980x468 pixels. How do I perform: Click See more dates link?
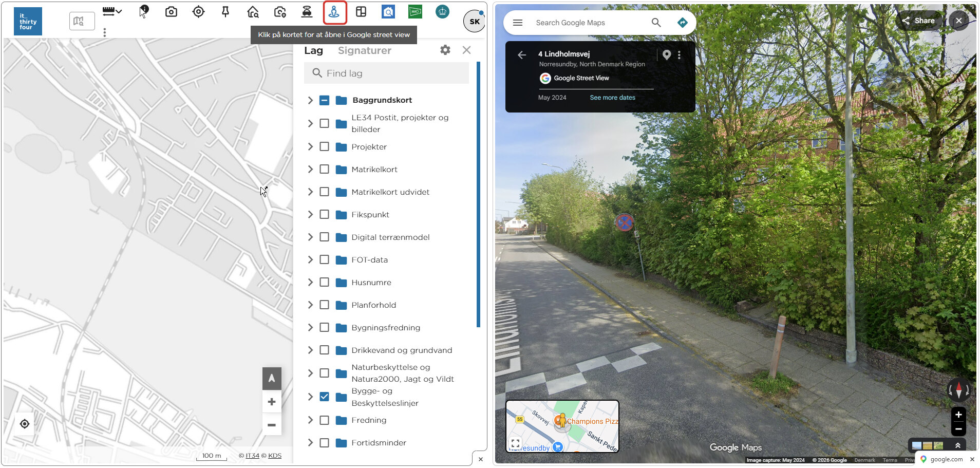click(612, 98)
